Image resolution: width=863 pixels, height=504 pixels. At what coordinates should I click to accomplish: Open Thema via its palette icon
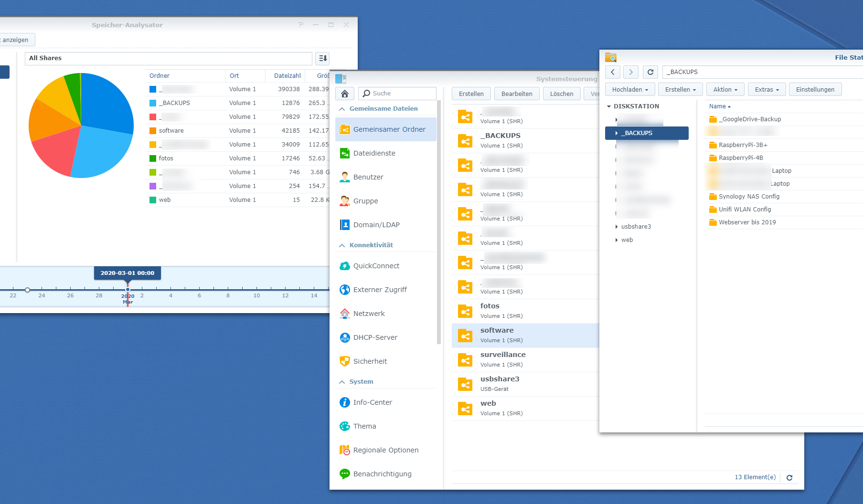345,426
